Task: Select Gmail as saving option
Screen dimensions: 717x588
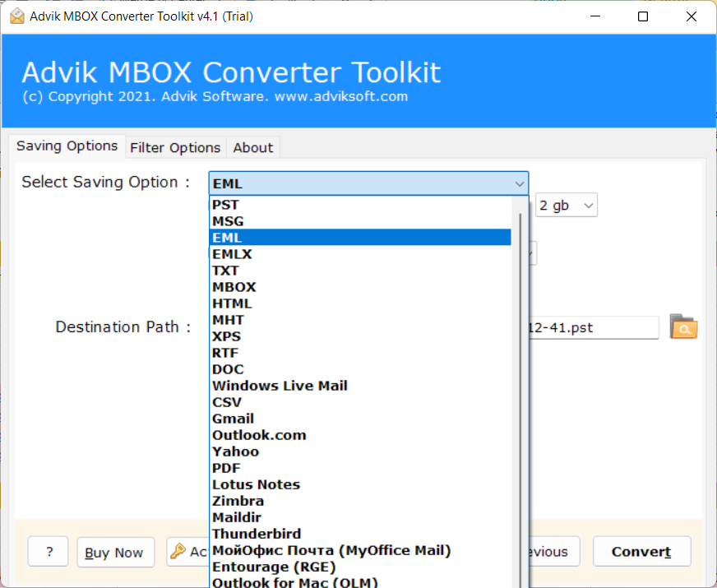Action: point(360,419)
